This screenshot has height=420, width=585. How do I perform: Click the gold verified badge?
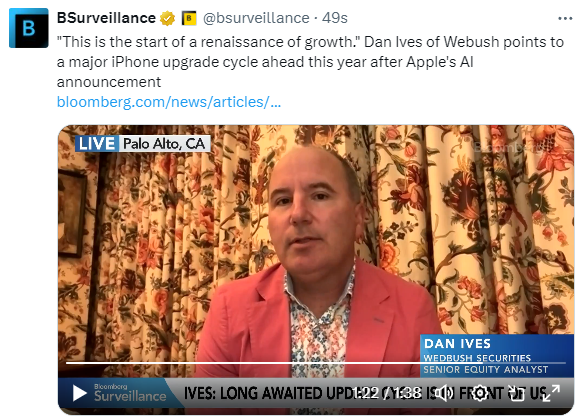click(168, 18)
